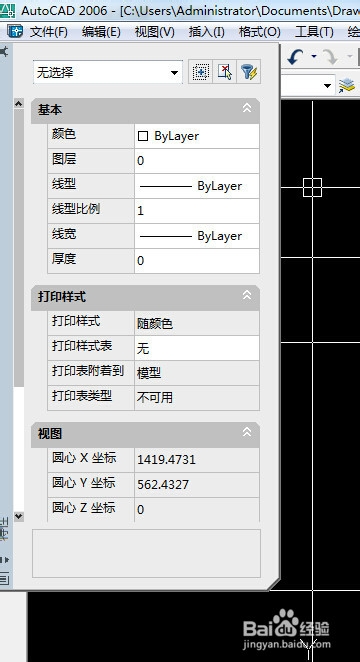Collapse the 视图 section

pos(247,432)
